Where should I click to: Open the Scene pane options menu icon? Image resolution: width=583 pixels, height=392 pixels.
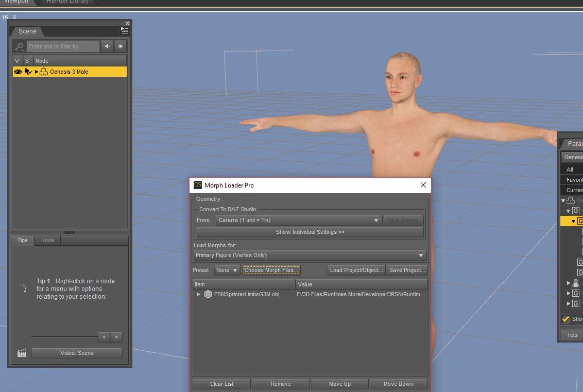click(x=125, y=31)
